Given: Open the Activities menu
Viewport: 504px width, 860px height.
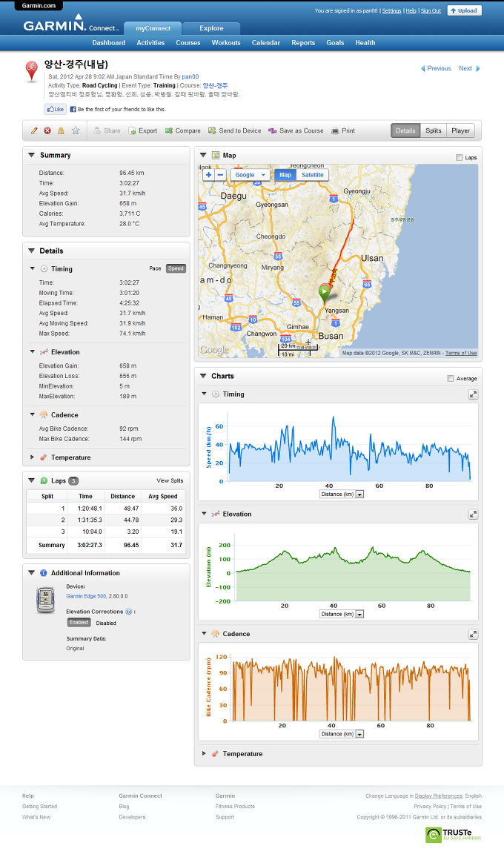Looking at the screenshot, I should 150,43.
